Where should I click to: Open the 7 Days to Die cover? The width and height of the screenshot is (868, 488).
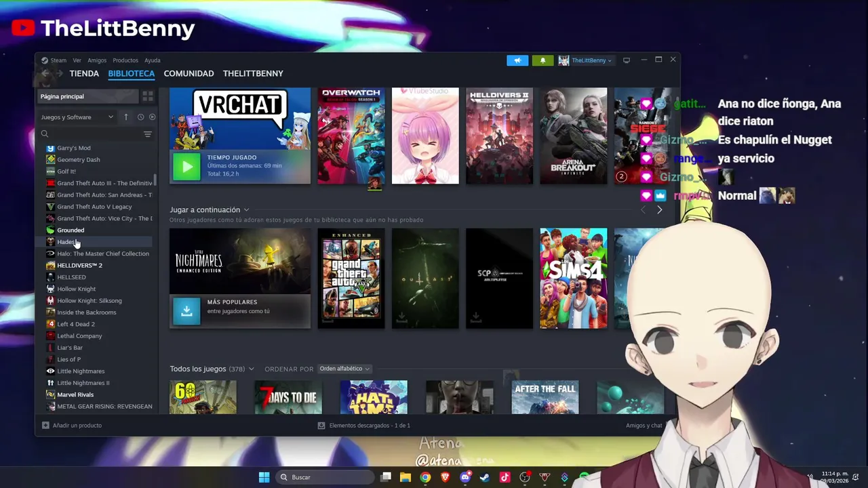288,397
